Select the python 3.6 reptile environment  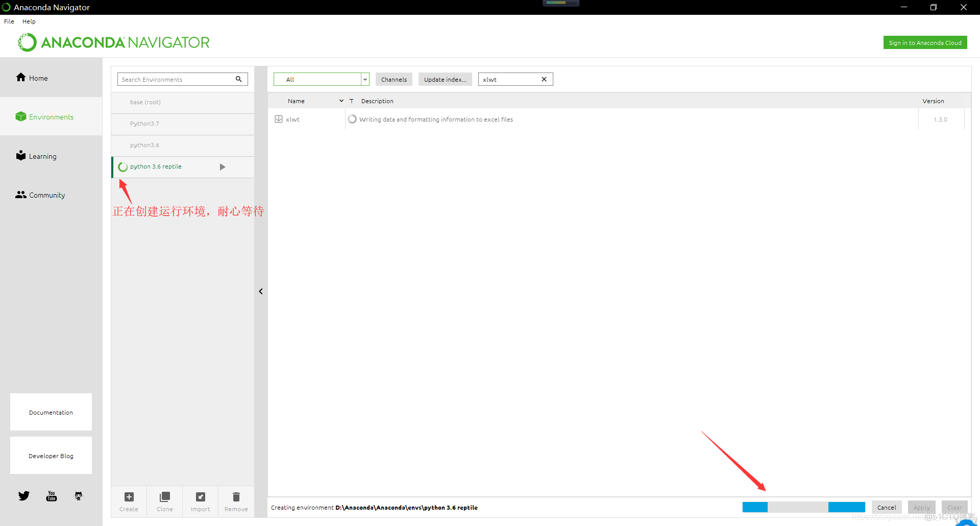pos(183,167)
